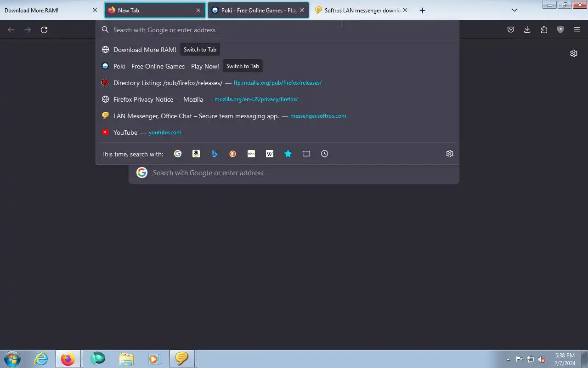
Task: Click Firefox taskbar icon
Action: point(68,359)
